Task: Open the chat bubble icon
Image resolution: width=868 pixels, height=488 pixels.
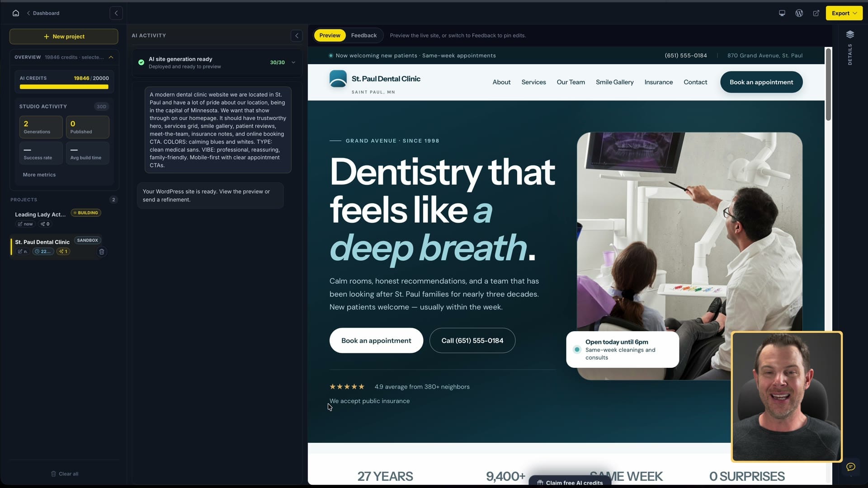Action: pyautogui.click(x=851, y=467)
